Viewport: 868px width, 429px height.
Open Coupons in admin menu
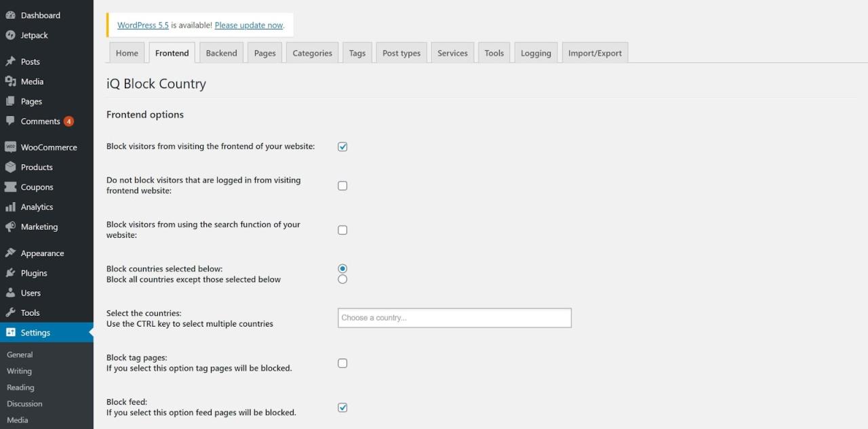47,187
